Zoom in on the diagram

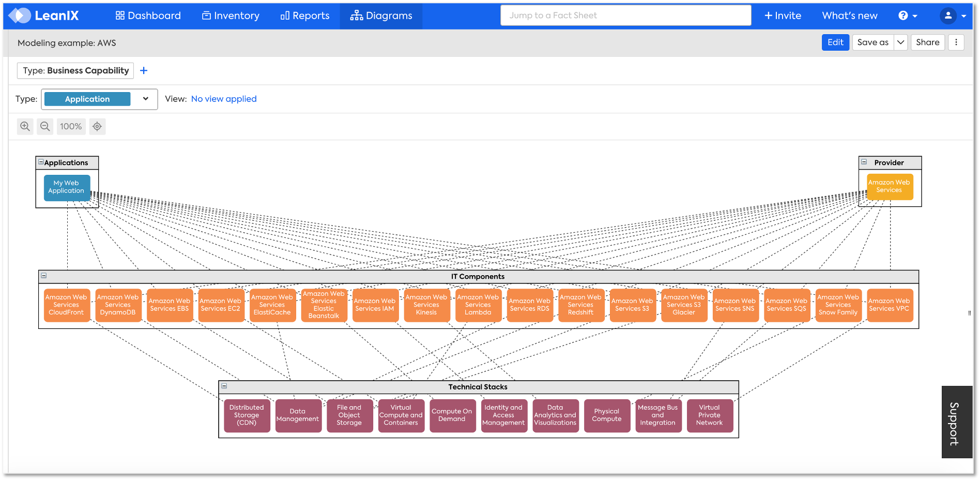point(25,126)
